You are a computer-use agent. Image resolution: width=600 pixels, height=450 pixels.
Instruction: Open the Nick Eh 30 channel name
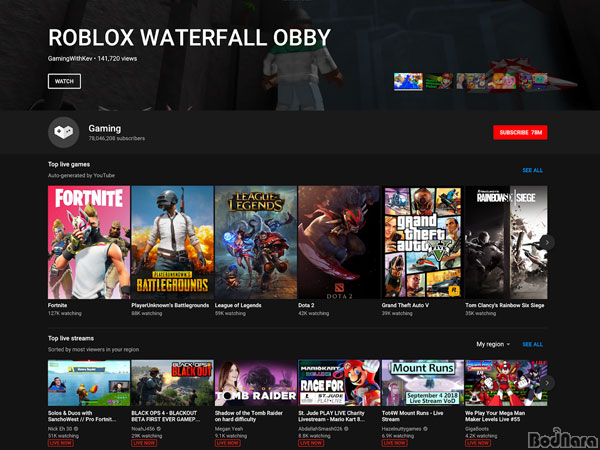(60, 429)
